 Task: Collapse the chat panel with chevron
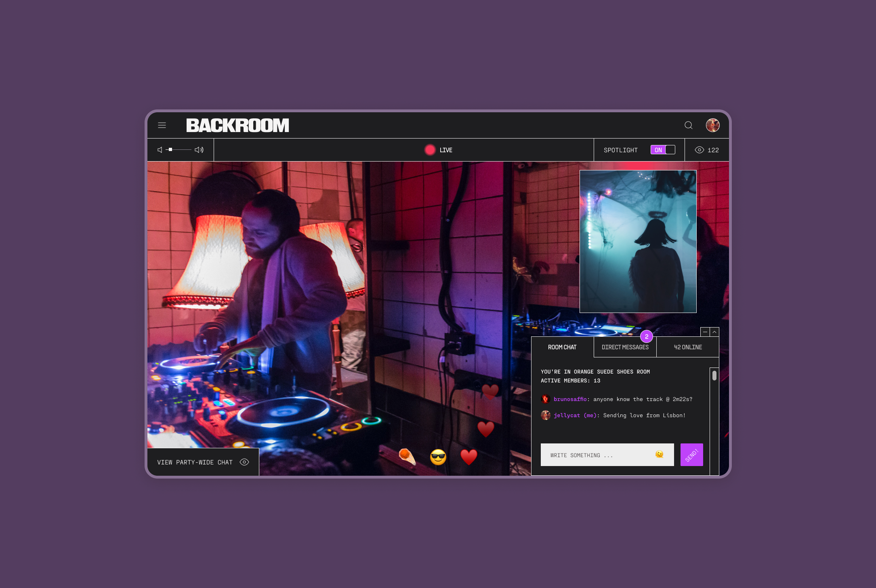click(714, 332)
